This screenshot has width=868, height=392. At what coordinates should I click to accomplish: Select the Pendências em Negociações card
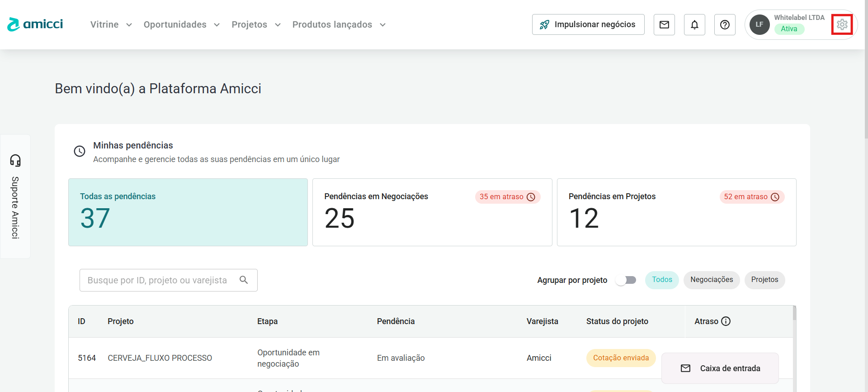click(432, 212)
